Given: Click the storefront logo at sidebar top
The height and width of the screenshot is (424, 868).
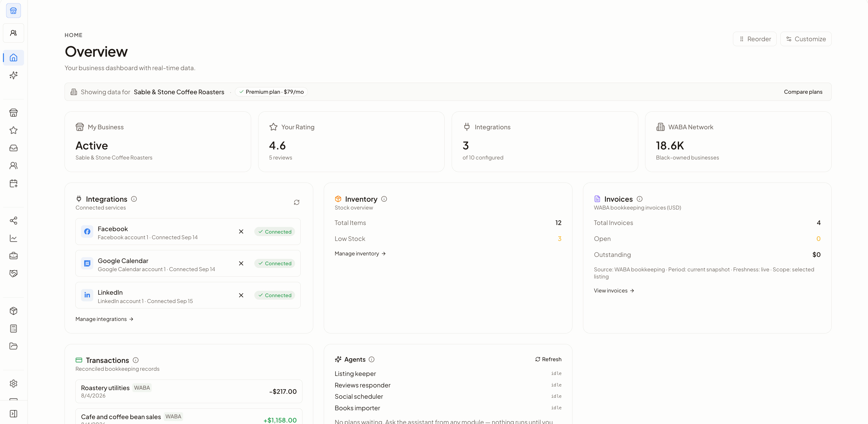Looking at the screenshot, I should tap(14, 11).
